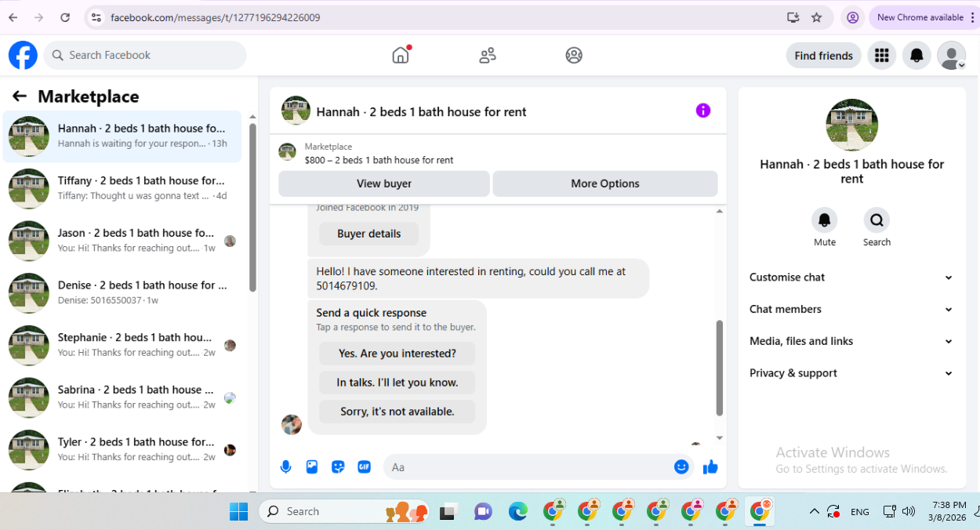Send a thumbs-up like
980x530 pixels.
(710, 467)
